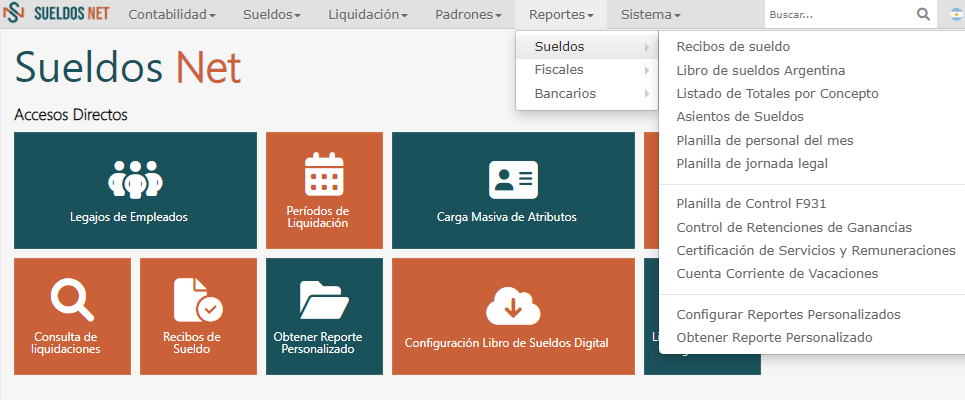Expand the Liquidación menu

(368, 15)
